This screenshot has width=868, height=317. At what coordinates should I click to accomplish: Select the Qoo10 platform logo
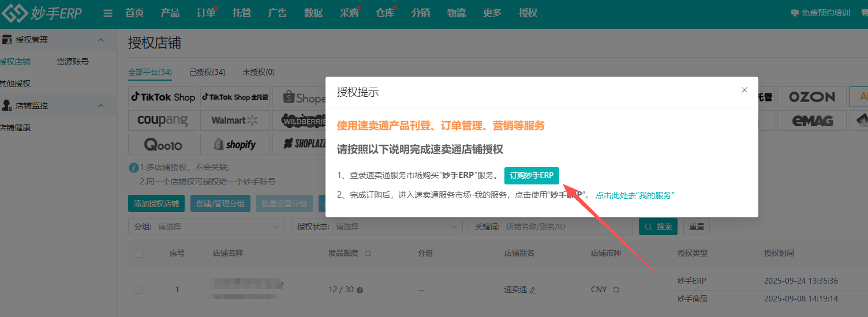click(x=163, y=144)
